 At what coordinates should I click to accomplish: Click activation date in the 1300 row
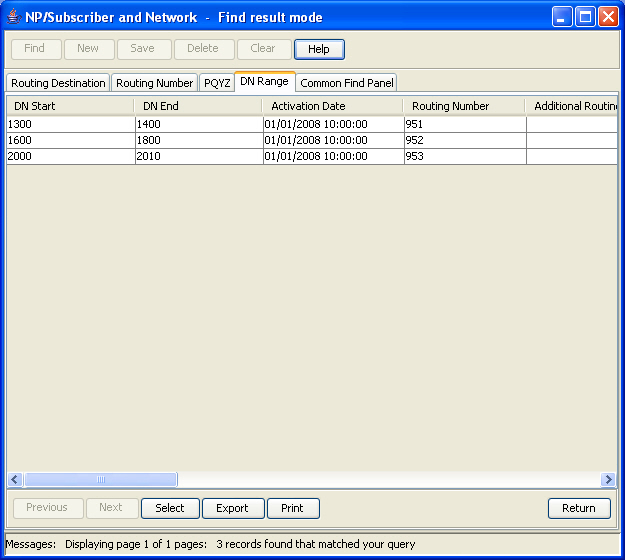click(x=333, y=124)
